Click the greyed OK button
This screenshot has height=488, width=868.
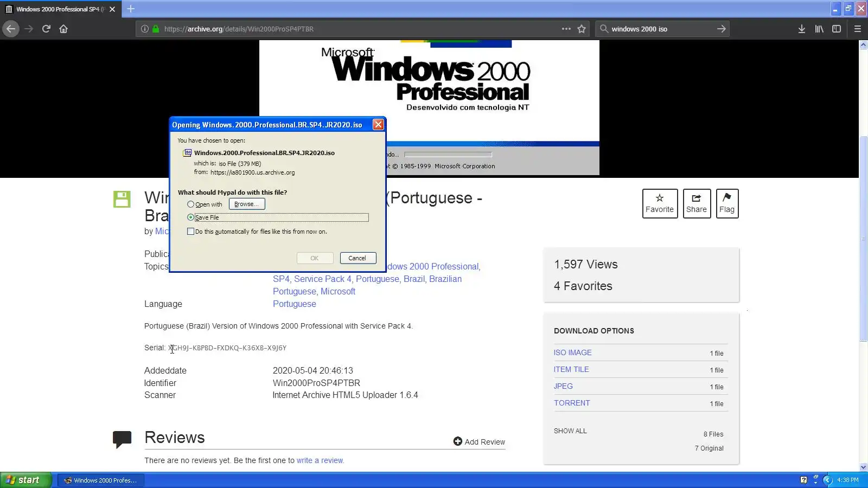tap(315, 258)
